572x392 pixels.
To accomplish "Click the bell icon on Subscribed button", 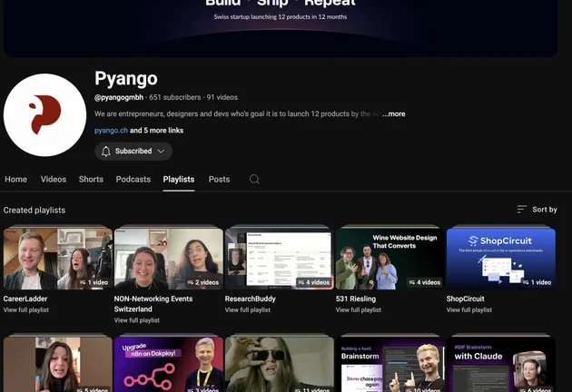I will tap(106, 152).
